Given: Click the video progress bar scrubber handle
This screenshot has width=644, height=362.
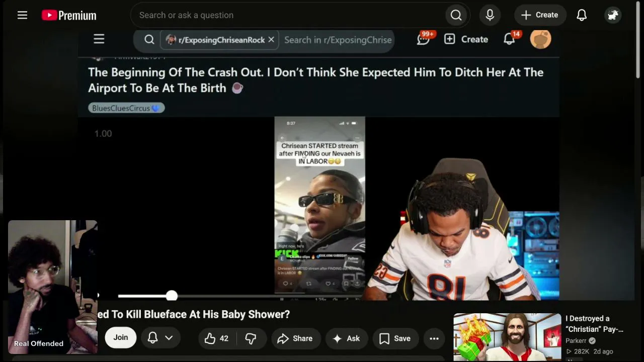Looking at the screenshot, I should tap(172, 296).
